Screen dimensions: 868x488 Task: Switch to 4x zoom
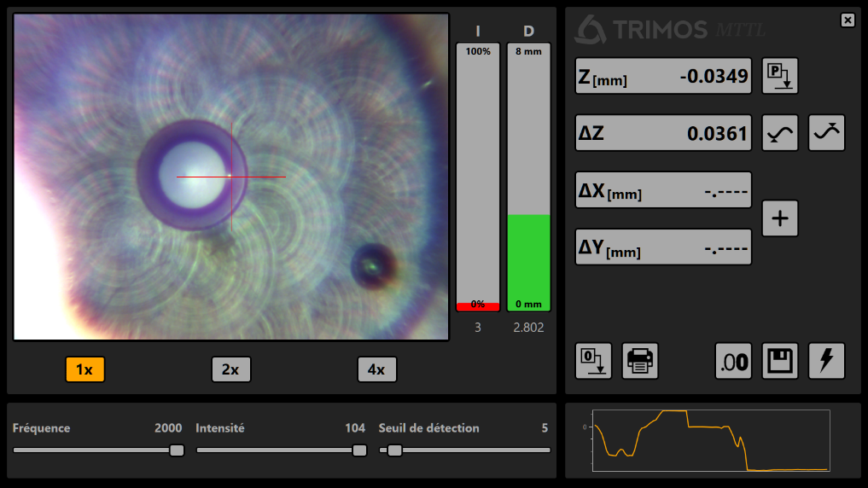tap(376, 369)
